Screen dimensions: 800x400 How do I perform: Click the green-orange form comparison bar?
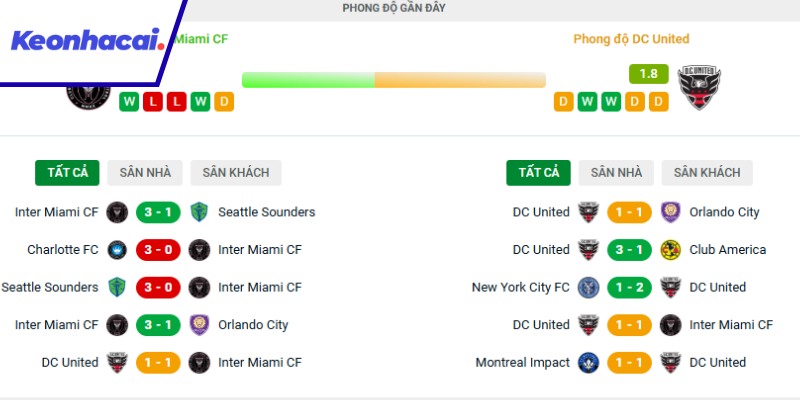pyautogui.click(x=393, y=80)
